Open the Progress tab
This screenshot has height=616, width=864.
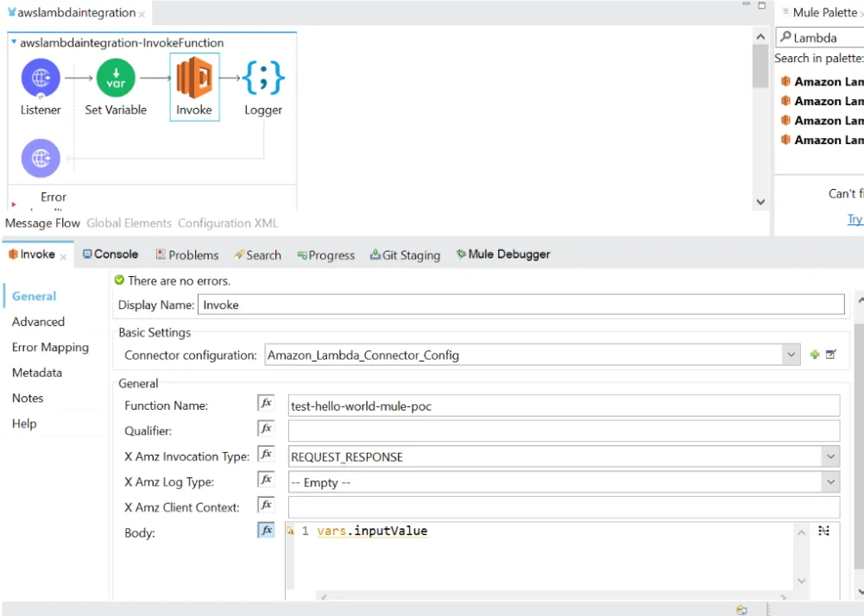click(x=325, y=255)
